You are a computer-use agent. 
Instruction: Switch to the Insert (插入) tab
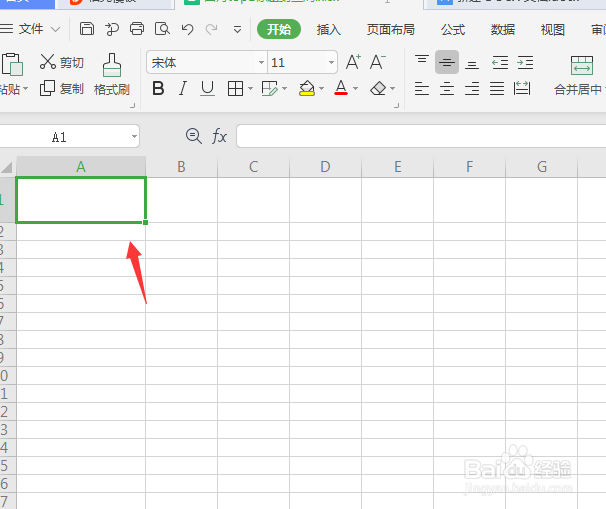(329, 29)
